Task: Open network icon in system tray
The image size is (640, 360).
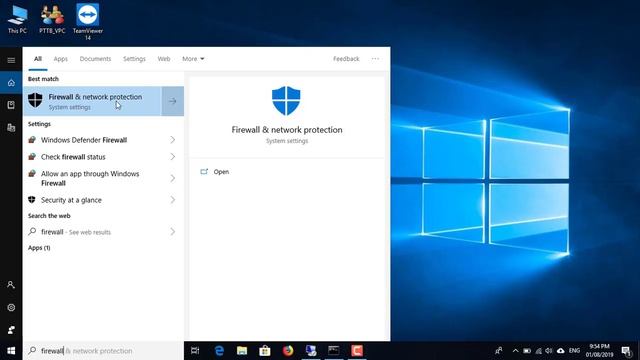Action: click(539, 351)
